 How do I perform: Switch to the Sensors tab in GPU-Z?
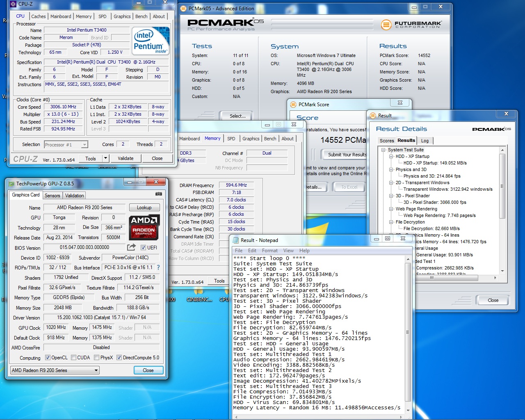52,196
